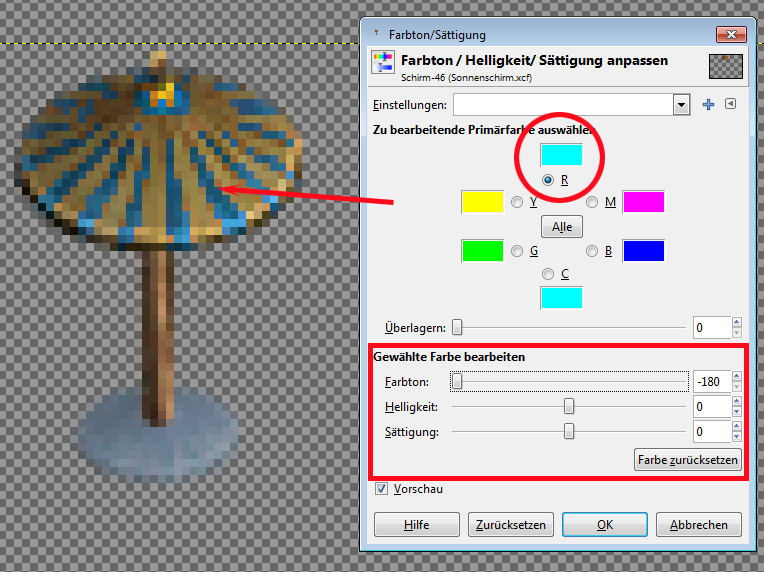Viewport: 764px width, 572px height.
Task: Click the Alle button
Action: point(562,227)
